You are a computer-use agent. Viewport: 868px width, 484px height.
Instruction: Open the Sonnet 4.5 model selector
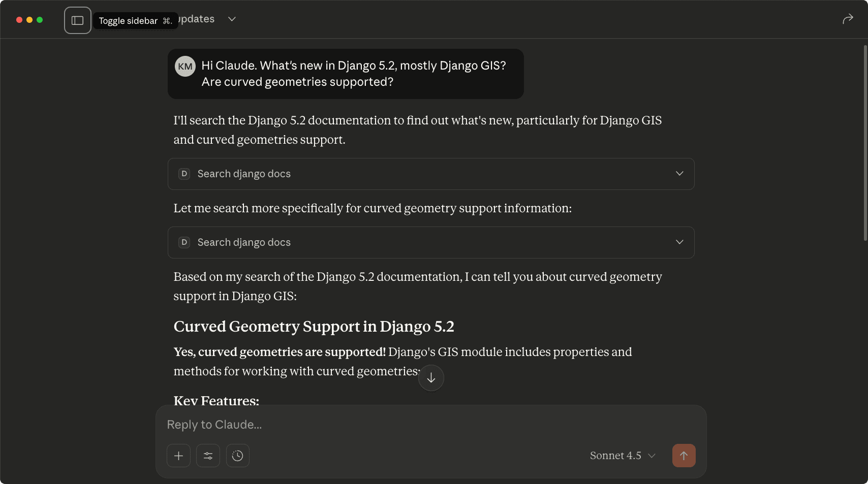(623, 456)
